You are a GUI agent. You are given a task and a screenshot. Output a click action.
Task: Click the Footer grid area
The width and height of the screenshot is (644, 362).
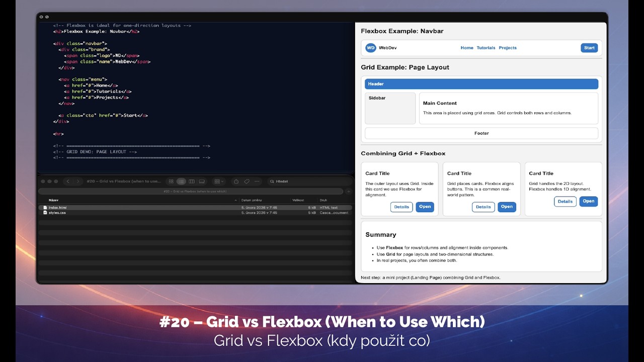pyautogui.click(x=481, y=133)
